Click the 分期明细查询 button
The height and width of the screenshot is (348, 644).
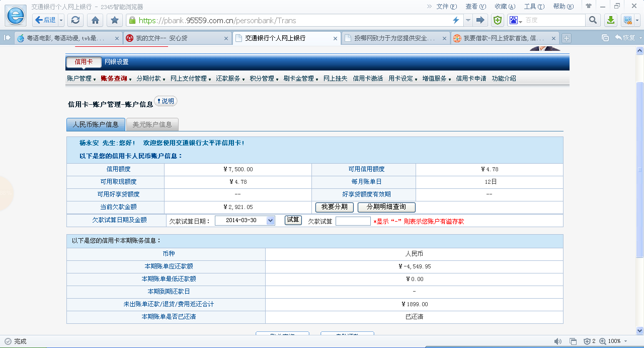(386, 207)
